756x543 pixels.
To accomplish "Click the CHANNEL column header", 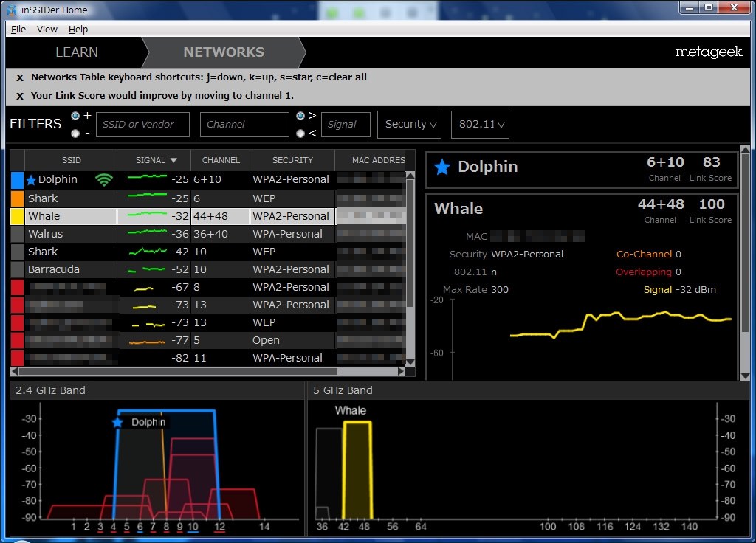I will coord(221,160).
